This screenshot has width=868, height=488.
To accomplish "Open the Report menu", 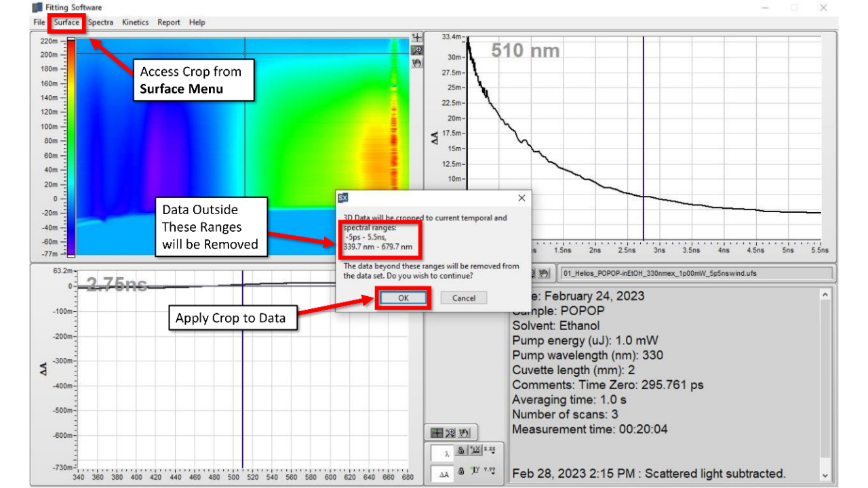I will click(169, 22).
